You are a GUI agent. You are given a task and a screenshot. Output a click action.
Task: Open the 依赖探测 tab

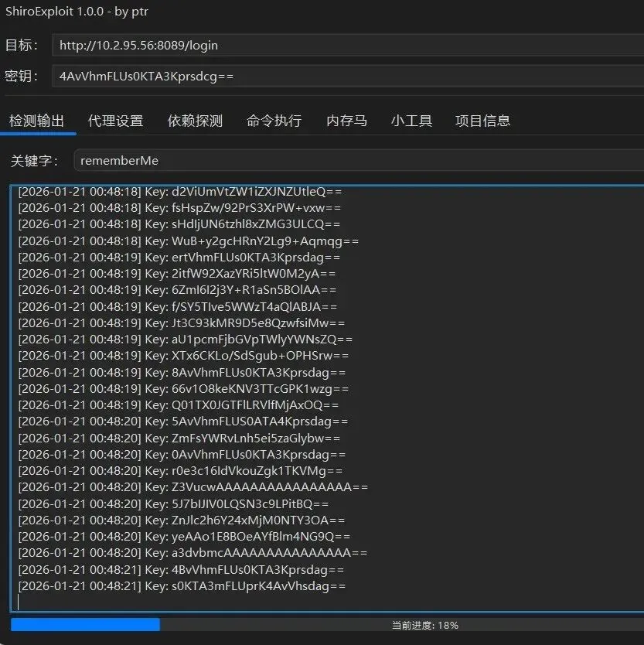pyautogui.click(x=195, y=121)
